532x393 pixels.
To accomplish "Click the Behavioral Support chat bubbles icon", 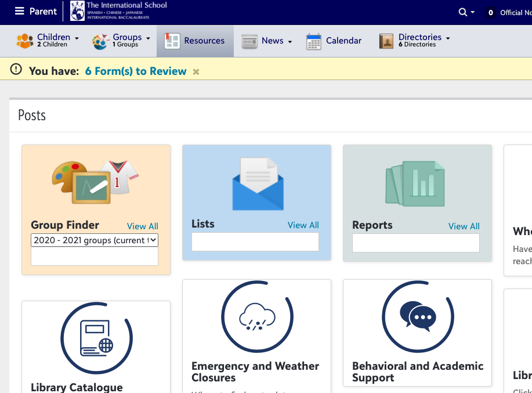I will (x=418, y=317).
